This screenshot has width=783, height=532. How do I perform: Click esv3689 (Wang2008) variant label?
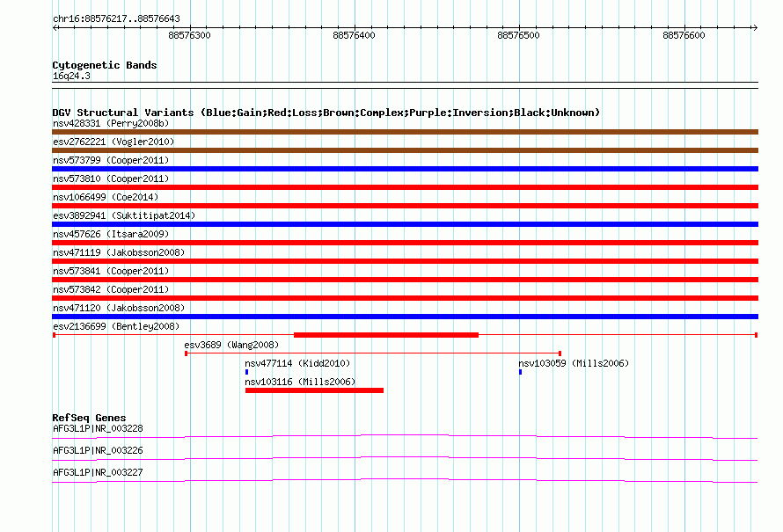[231, 345]
